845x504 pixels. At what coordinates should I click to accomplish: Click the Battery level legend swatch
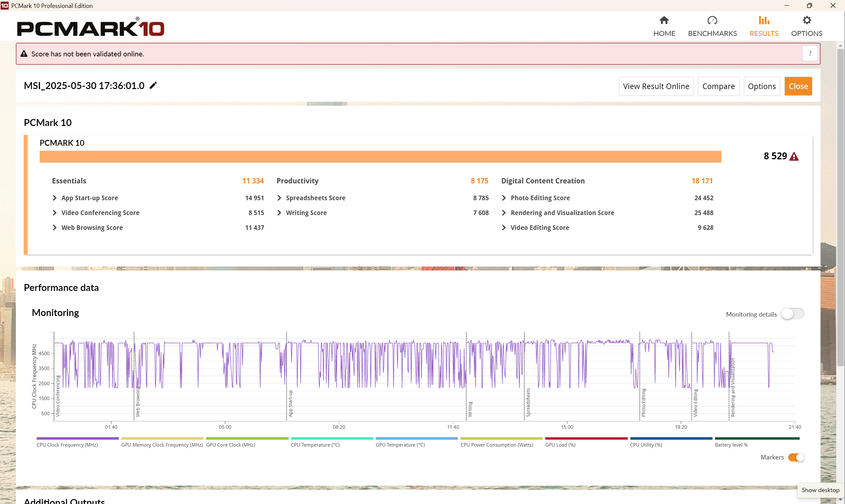757,438
